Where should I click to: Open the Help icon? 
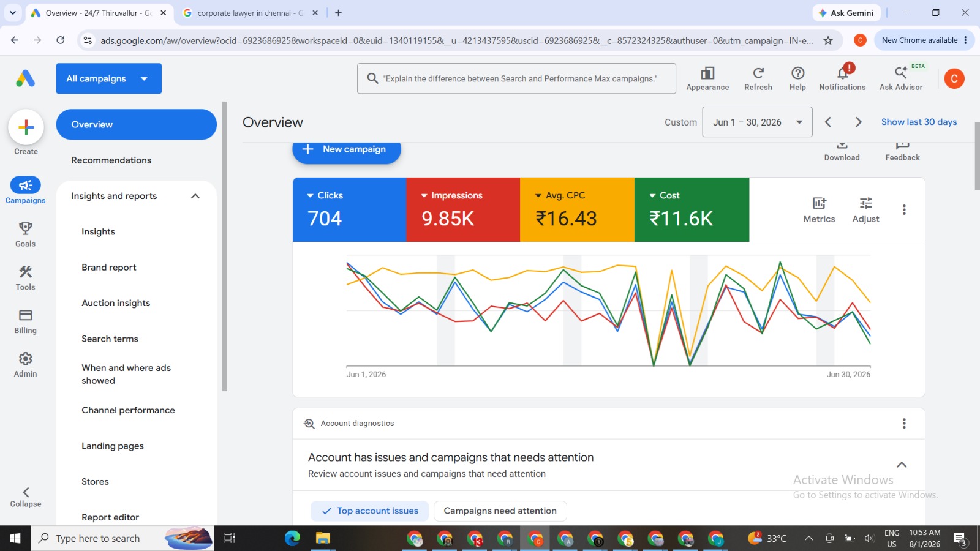pyautogui.click(x=797, y=78)
